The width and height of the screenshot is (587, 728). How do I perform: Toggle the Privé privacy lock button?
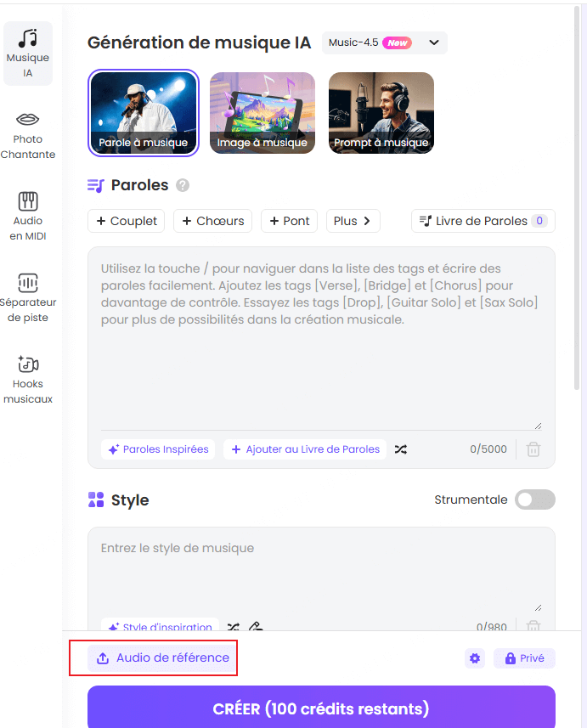[524, 658]
